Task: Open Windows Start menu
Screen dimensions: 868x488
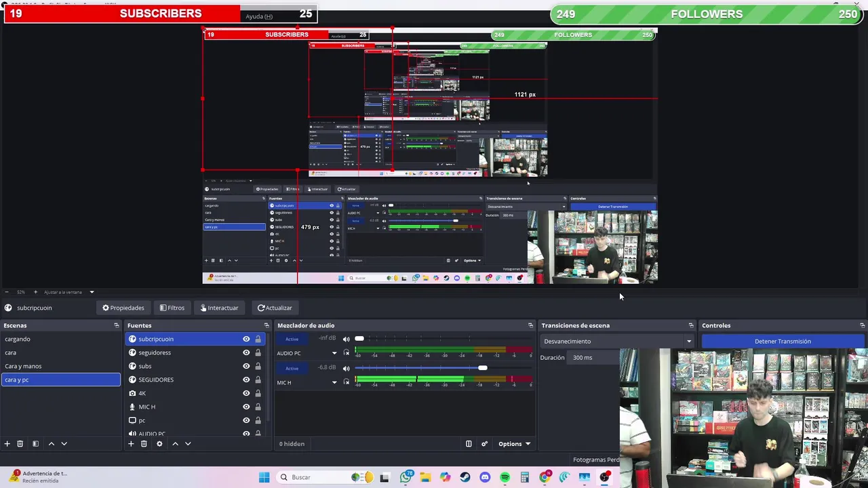Action: [x=264, y=477]
